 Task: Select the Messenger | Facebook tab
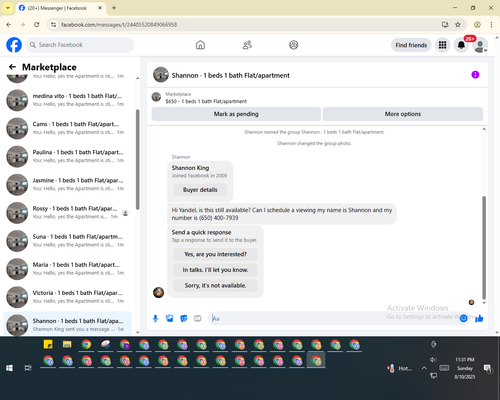click(x=57, y=8)
